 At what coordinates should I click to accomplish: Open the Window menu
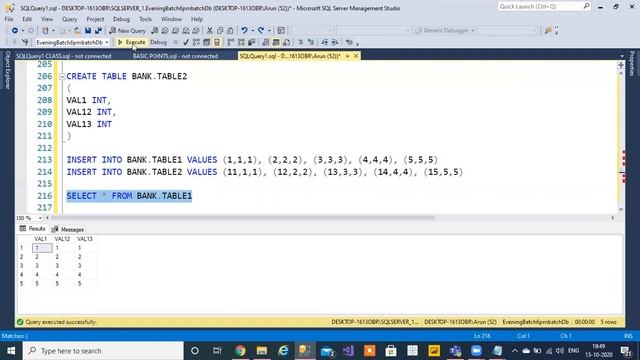pos(171,19)
